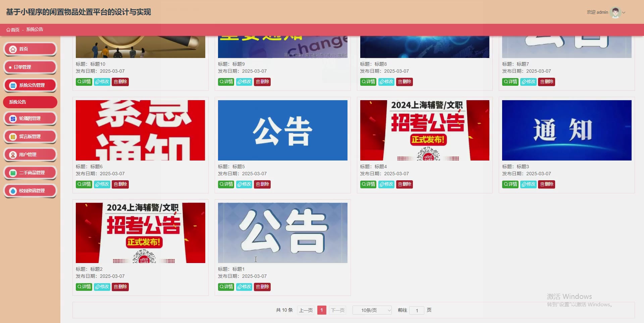
Task: View 详情 for 标题1
Action: [226, 287]
